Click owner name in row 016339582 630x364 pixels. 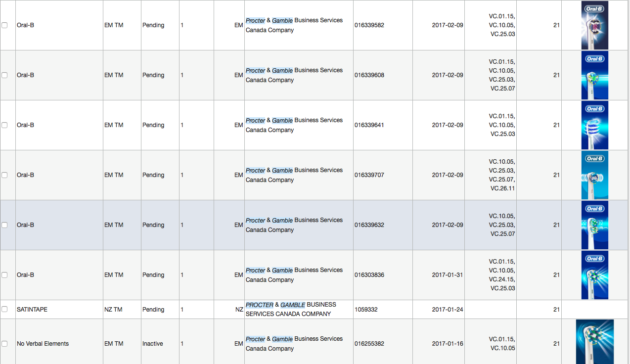pyautogui.click(x=294, y=25)
